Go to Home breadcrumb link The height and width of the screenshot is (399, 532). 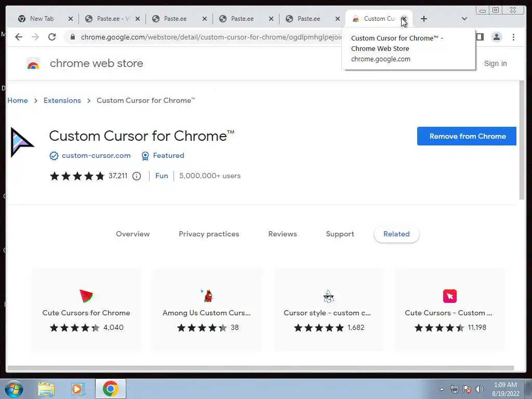tap(18, 100)
